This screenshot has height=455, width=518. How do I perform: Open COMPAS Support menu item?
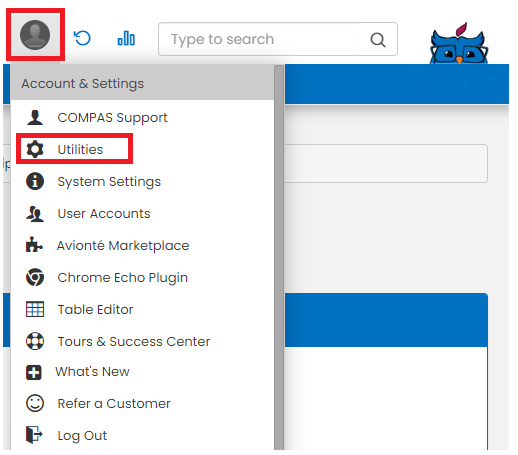click(x=112, y=118)
